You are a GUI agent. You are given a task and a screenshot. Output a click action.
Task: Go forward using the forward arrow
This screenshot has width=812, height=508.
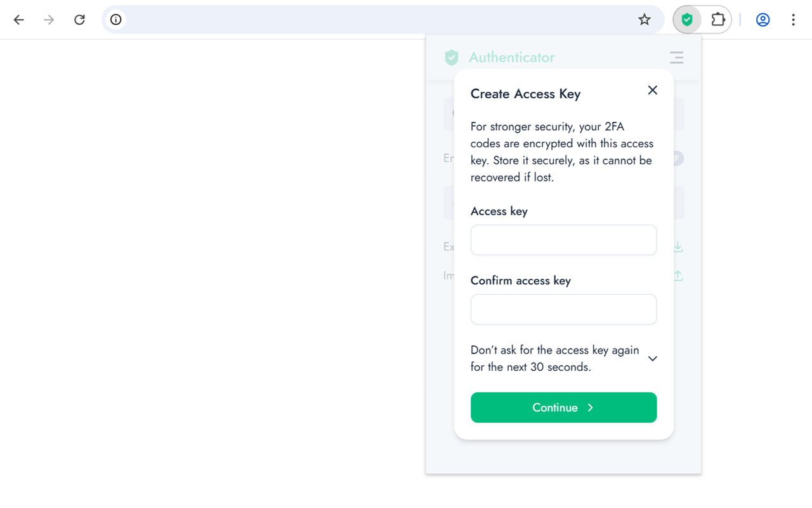(49, 20)
